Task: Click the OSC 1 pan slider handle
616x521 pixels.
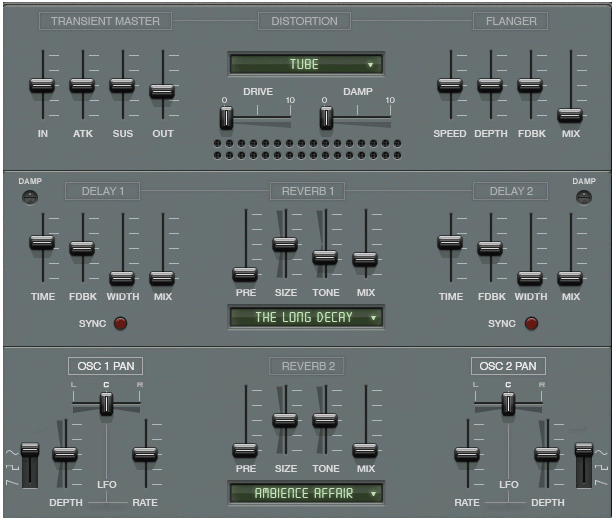Action: pyautogui.click(x=106, y=404)
